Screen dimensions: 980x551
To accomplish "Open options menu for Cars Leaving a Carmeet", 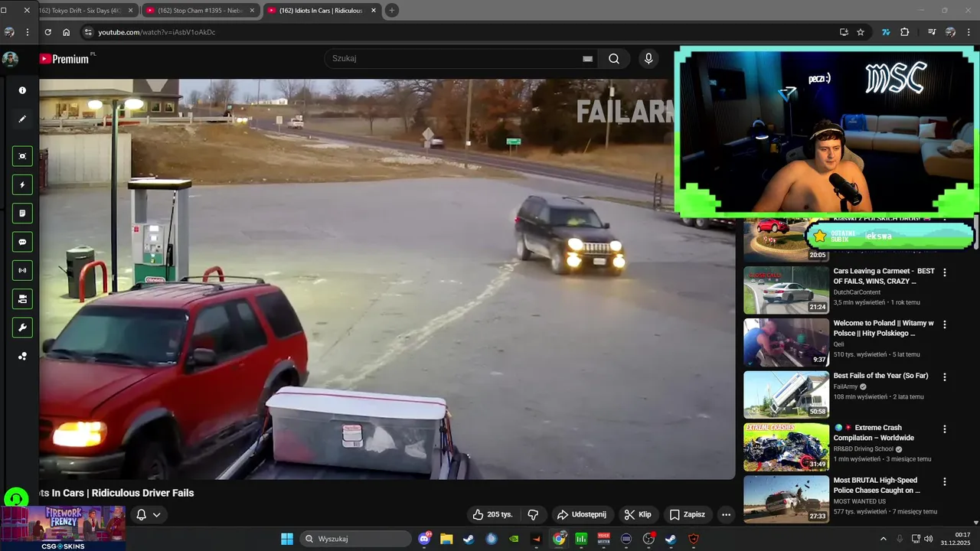I will tap(945, 272).
